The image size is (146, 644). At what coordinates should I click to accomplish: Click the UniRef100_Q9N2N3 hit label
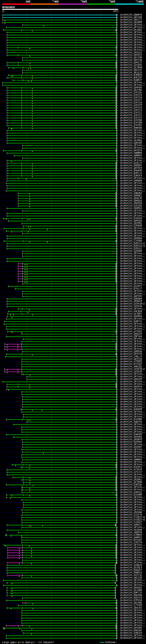131,193
